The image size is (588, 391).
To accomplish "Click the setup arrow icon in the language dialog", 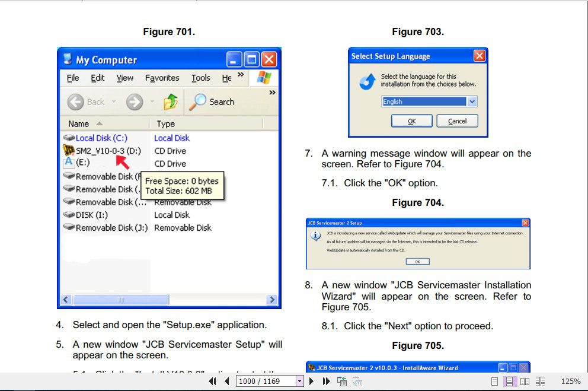I will [x=367, y=82].
